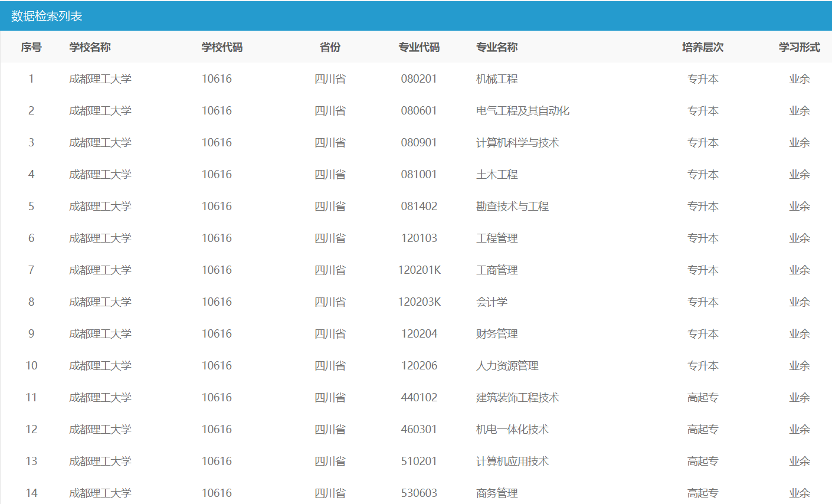The width and height of the screenshot is (832, 504).
Task: Click major code 120201K
Action: click(x=419, y=270)
